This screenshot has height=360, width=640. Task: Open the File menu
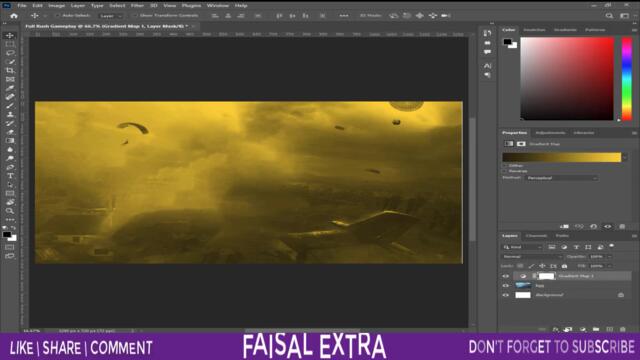coord(22,5)
